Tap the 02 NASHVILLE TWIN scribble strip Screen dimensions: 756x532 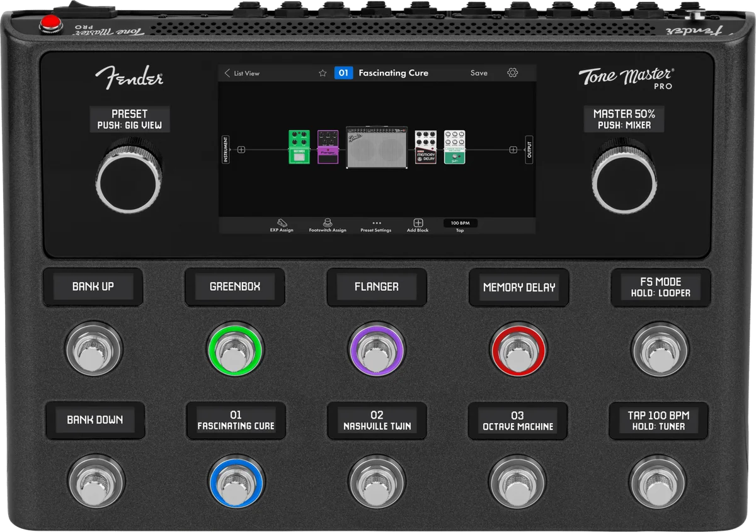[x=377, y=420]
